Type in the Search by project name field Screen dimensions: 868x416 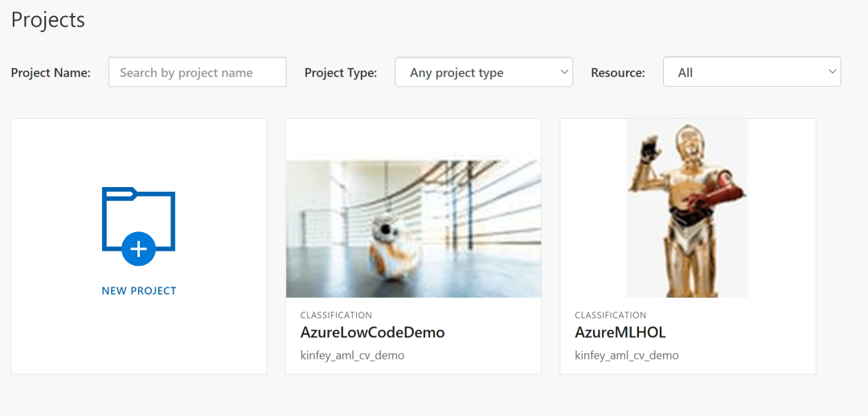197,72
